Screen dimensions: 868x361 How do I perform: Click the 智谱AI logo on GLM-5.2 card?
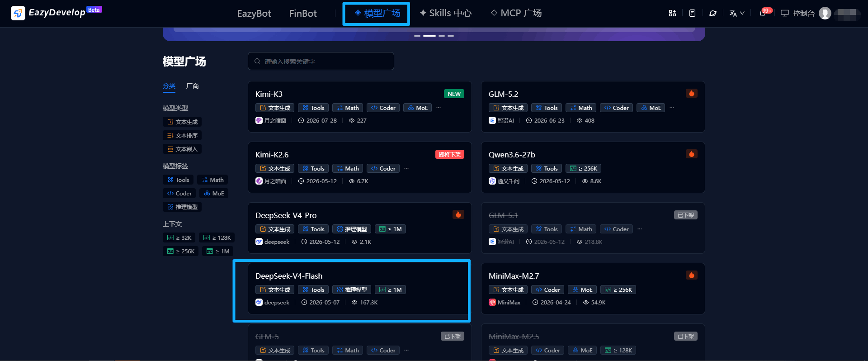(492, 120)
